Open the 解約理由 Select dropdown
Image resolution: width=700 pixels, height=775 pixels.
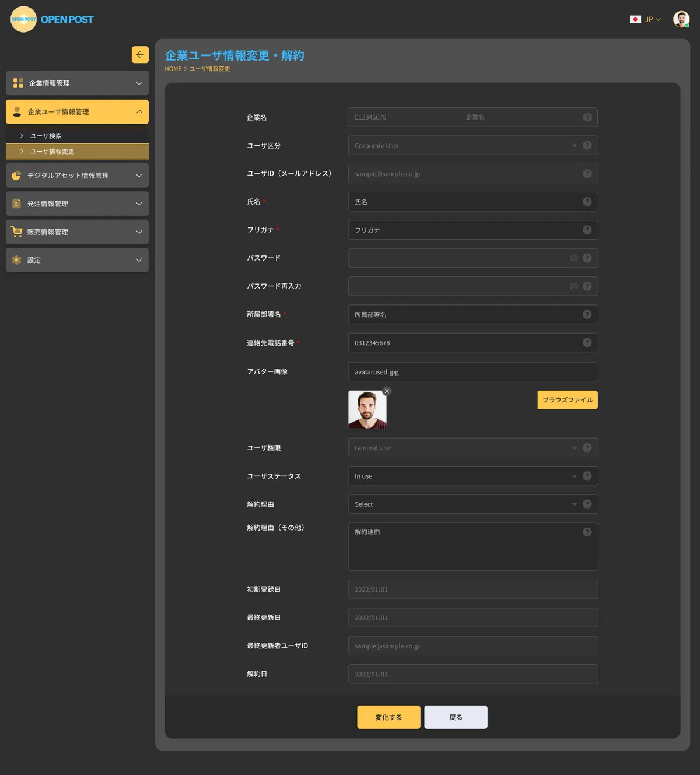pos(473,504)
